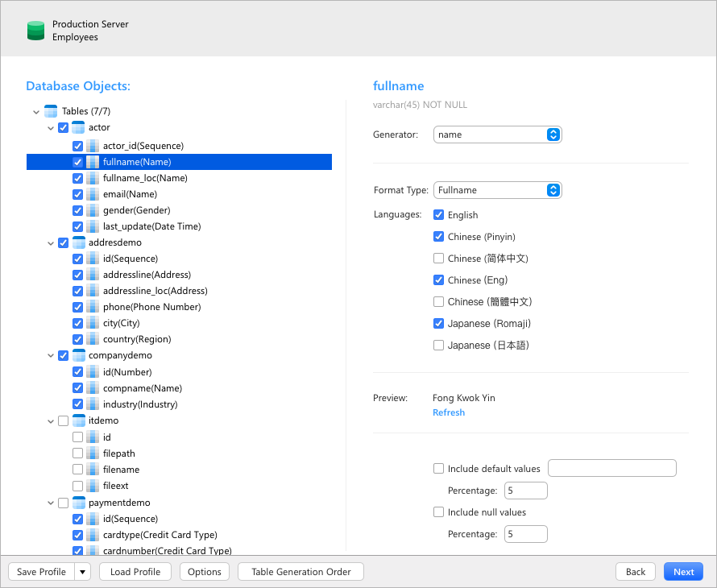Viewport: 717px width, 588px height.
Task: Open the Save Profile arrow menu
Action: coord(82,572)
